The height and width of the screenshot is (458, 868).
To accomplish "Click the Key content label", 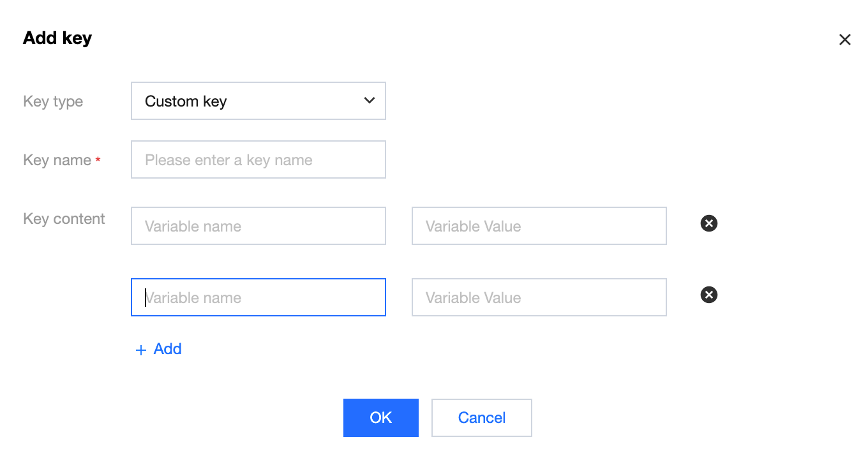I will pos(64,219).
